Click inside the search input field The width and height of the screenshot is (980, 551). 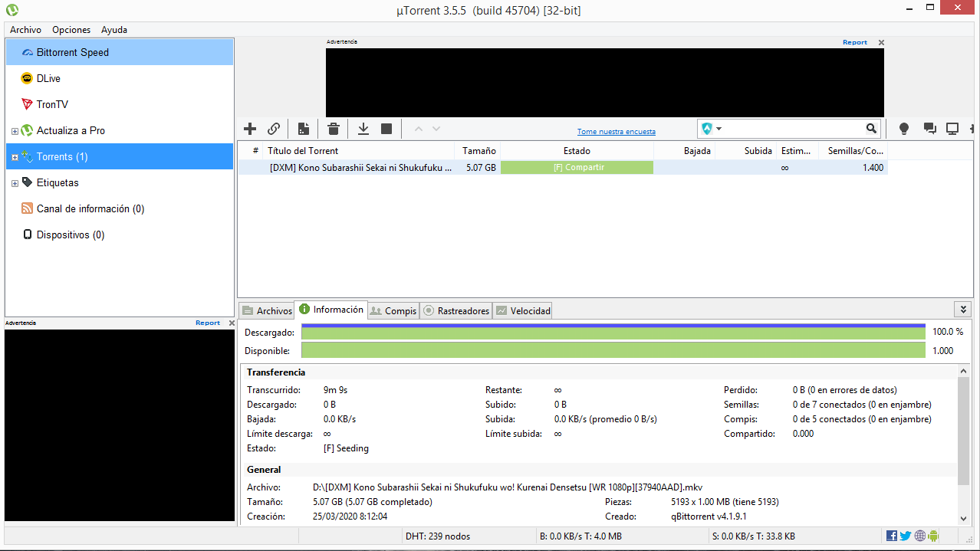coord(794,129)
